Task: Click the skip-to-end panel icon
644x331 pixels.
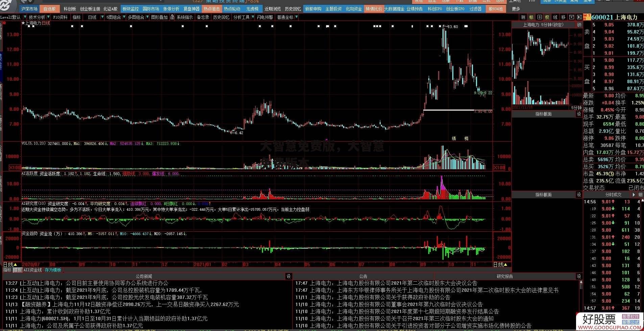Action: click(x=579, y=17)
